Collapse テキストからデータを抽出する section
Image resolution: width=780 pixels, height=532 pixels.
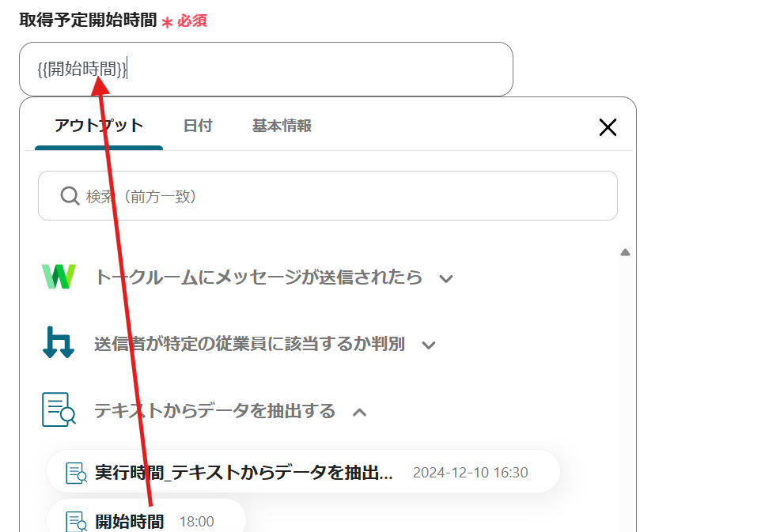(360, 412)
